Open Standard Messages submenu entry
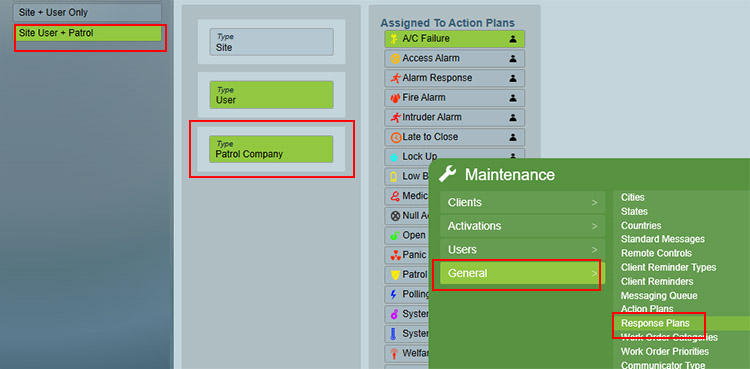This screenshot has width=750, height=369. (x=662, y=239)
